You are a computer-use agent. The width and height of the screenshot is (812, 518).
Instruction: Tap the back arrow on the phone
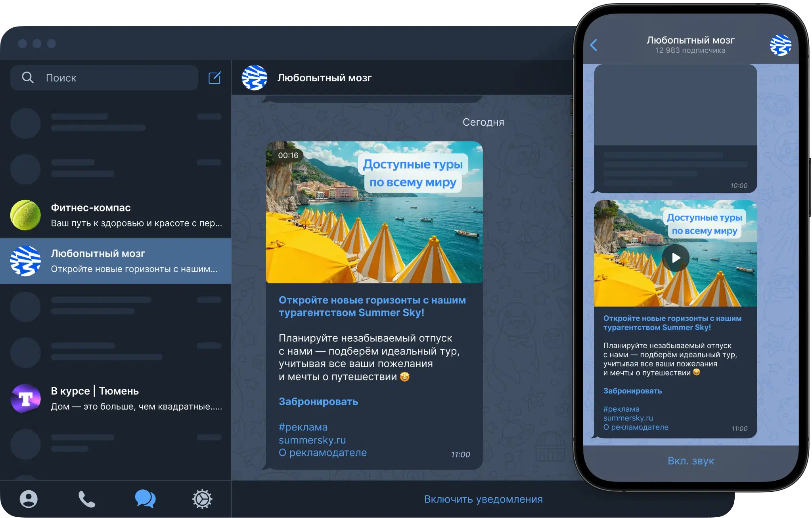pos(594,45)
